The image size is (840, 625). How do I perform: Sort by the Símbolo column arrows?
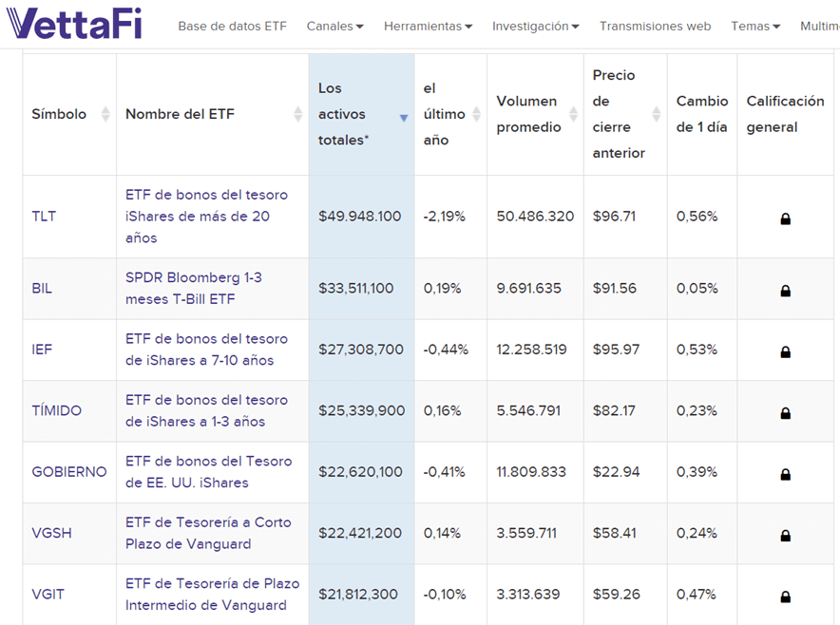tap(105, 115)
